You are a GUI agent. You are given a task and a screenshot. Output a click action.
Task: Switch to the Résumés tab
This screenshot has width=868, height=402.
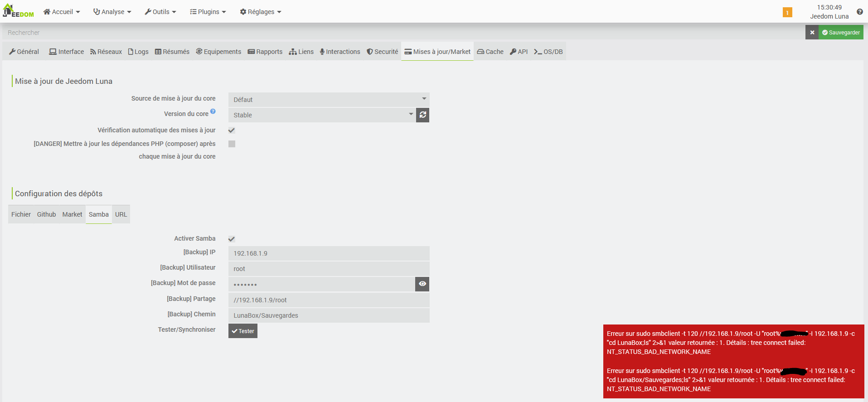point(172,52)
